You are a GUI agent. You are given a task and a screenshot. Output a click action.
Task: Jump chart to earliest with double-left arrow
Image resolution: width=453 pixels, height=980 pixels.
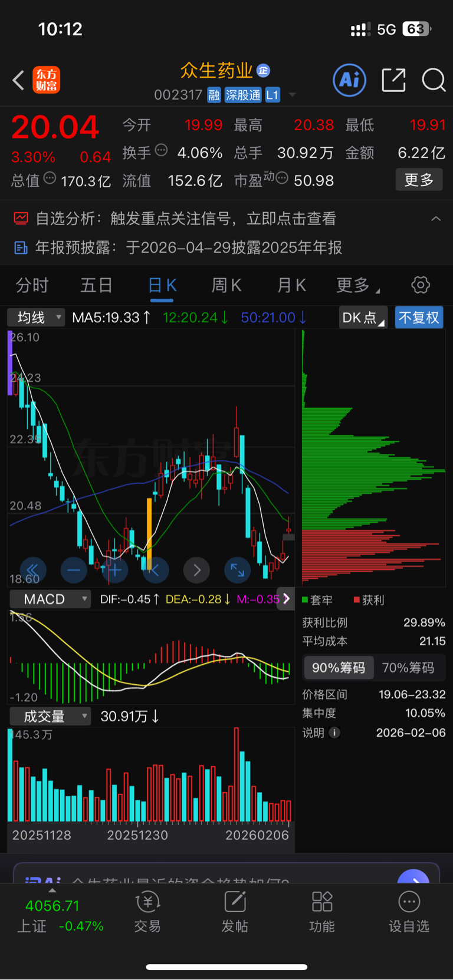(x=33, y=570)
